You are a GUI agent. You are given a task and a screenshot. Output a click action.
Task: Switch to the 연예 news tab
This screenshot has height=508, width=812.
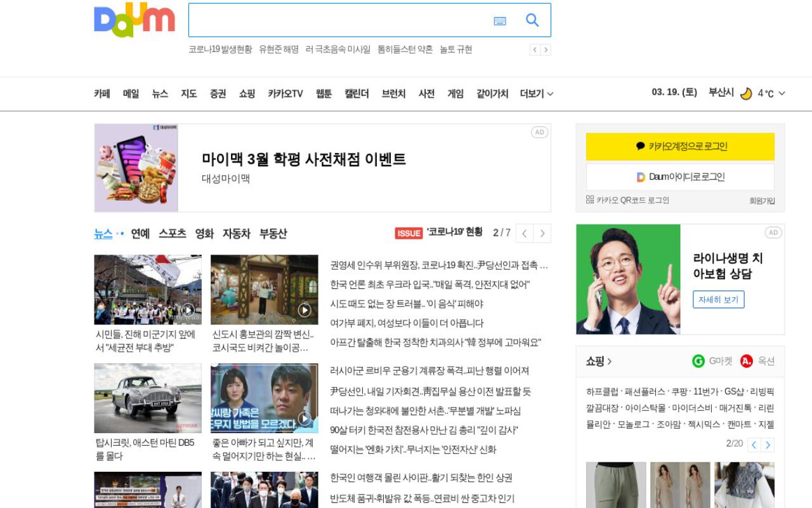point(140,234)
